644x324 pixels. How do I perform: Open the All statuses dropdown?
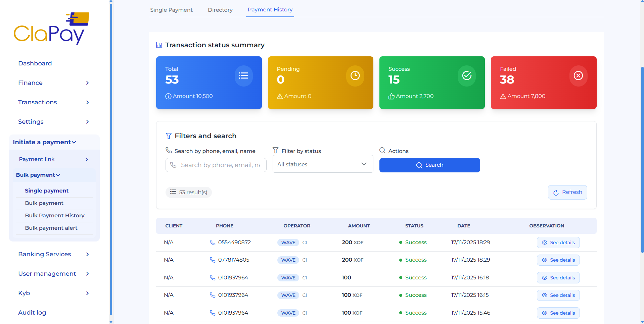pos(322,164)
